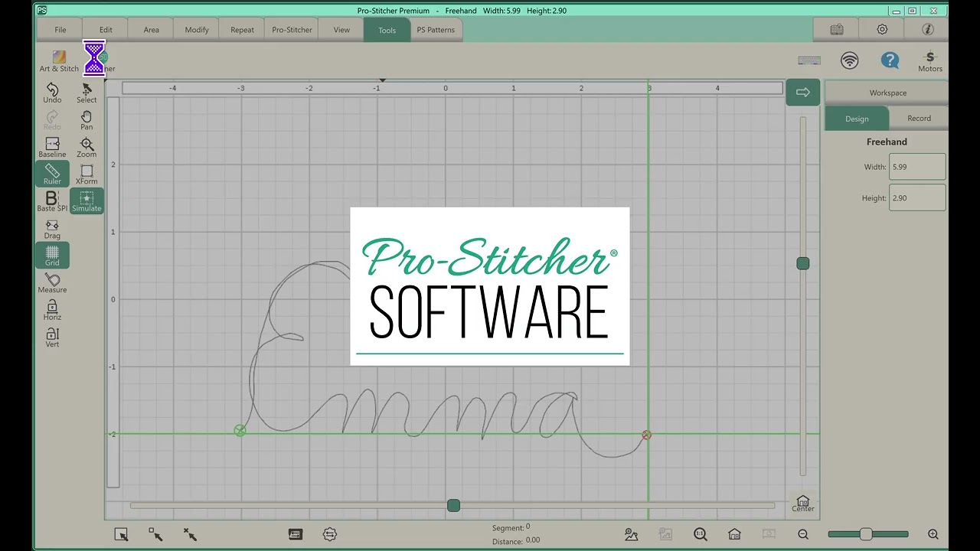
Task: Click the horizontal scroll slider handle
Action: pos(453,506)
